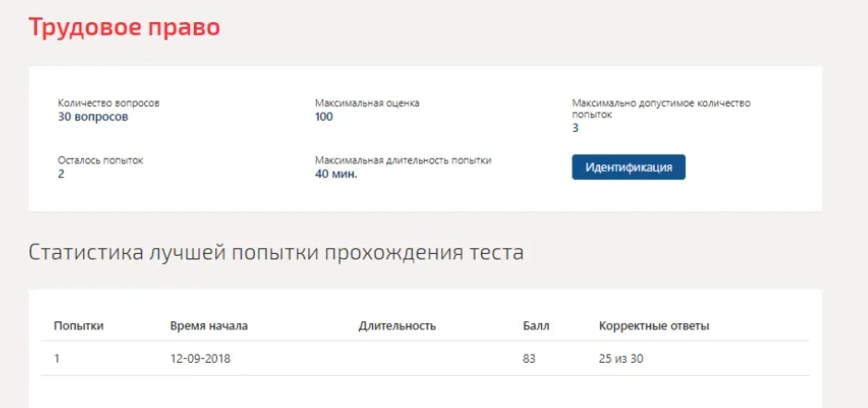The height and width of the screenshot is (408, 868).
Task: Click the Максимальная оценка label
Action: [x=367, y=103]
